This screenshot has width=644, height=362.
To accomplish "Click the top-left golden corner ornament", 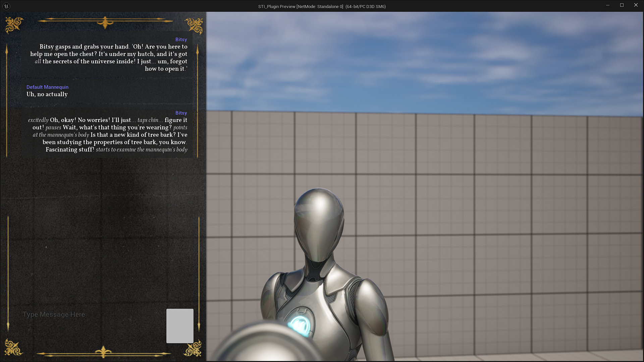I will coord(14,25).
